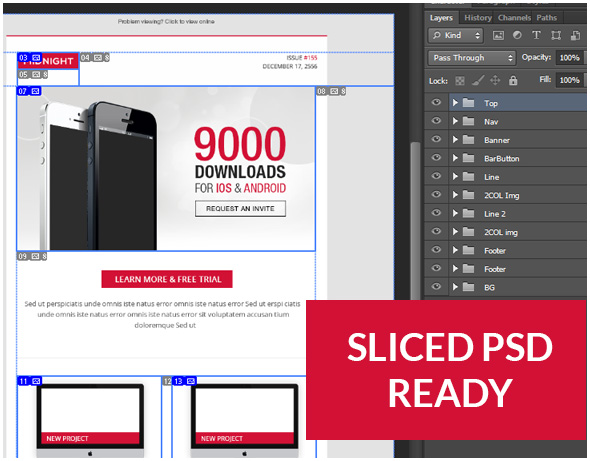Hide the 2COL Img layer group
The image size is (590, 461).
coord(436,195)
